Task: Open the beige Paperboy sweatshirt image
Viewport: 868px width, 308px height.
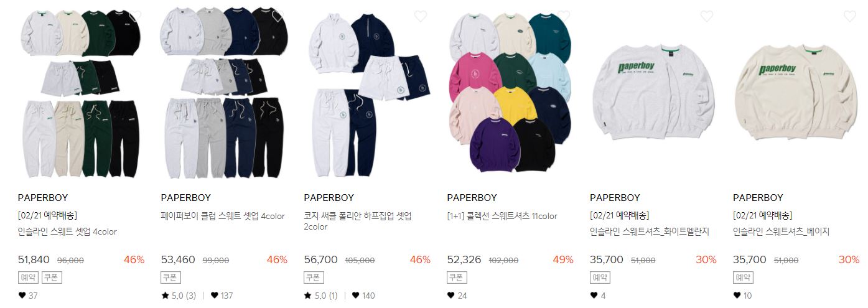Action: click(796, 93)
